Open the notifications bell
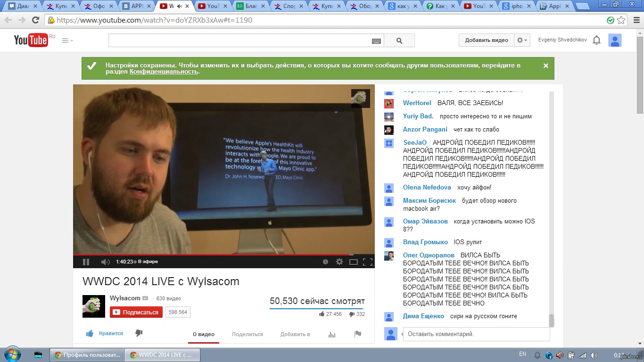The height and width of the screenshot is (362, 644). click(x=596, y=41)
